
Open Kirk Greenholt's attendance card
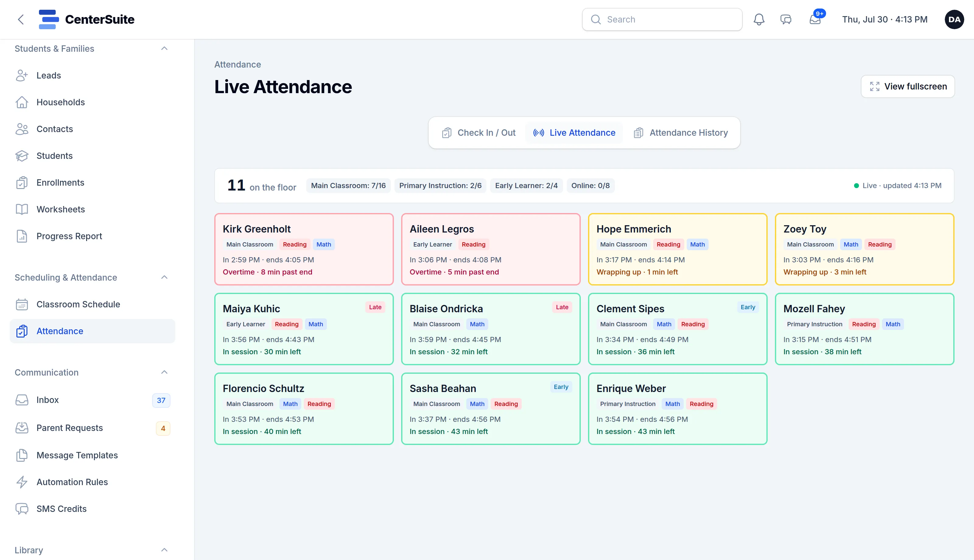pos(304,249)
